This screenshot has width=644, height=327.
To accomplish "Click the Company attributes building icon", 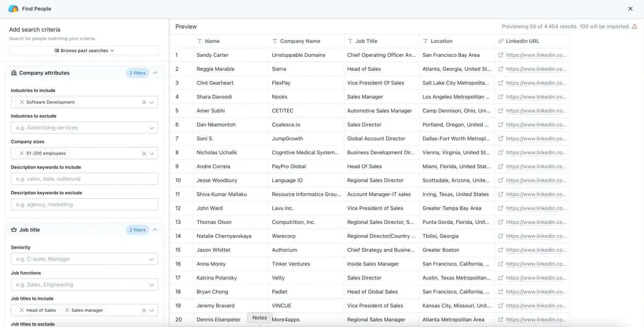I will click(14, 73).
